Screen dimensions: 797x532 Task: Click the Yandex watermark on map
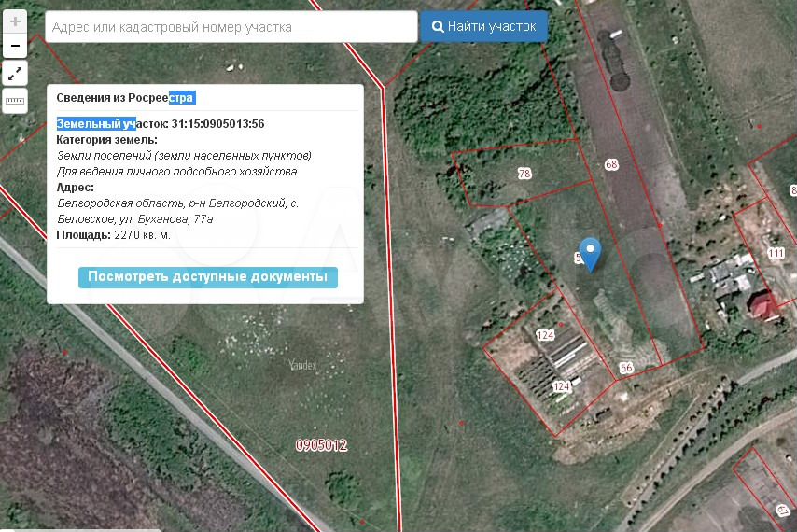click(301, 365)
